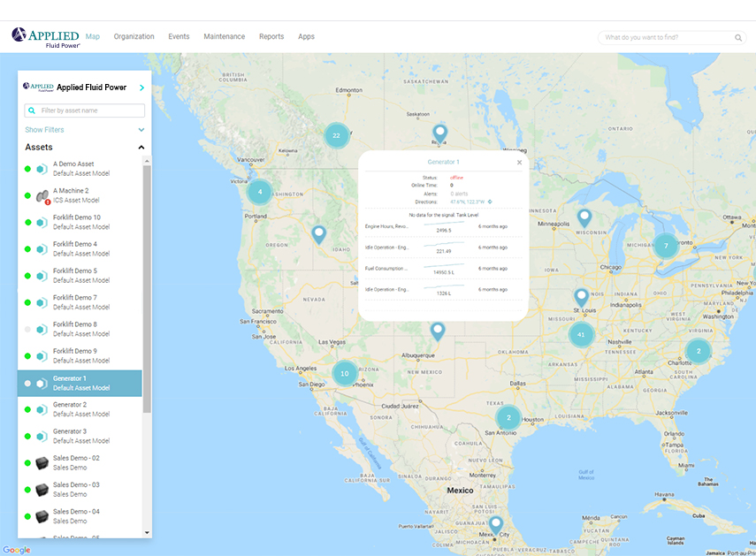Expand the Applied Fluid Power organization arrow
This screenshot has height=556, width=756.
pos(141,88)
